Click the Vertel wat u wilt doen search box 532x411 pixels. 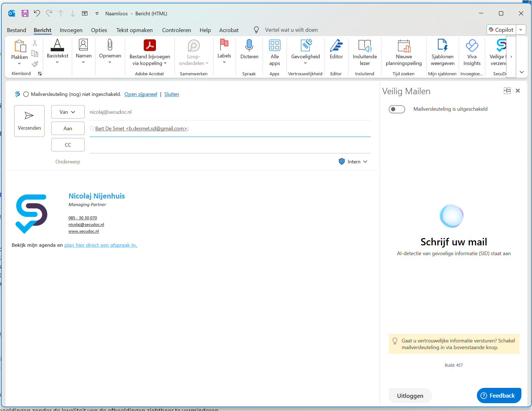coord(291,30)
